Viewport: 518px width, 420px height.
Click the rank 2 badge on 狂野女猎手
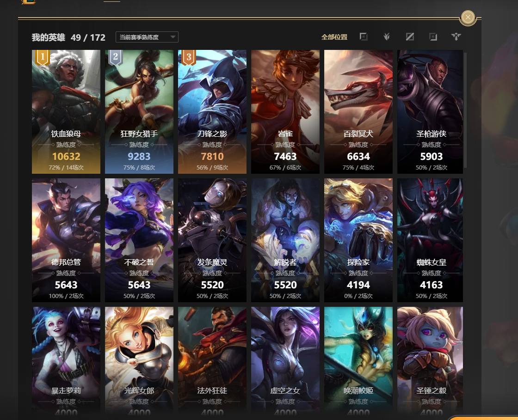pos(115,57)
